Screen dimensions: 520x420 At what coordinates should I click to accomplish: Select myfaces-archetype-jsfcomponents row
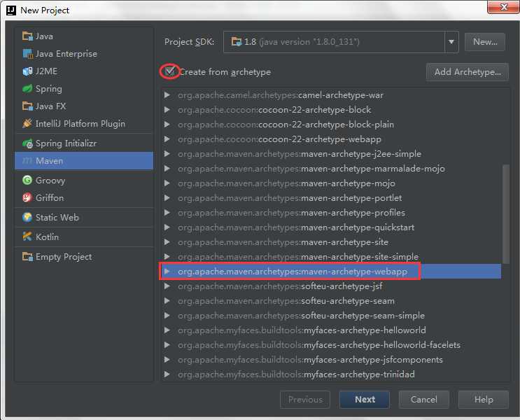point(332,360)
